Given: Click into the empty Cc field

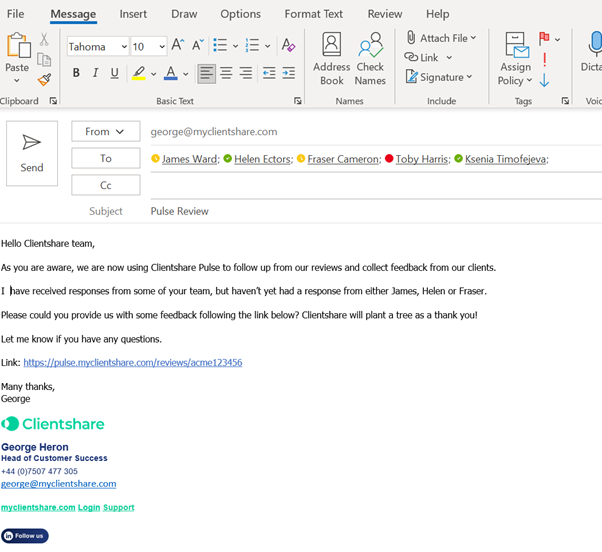Looking at the screenshot, I should pos(376,186).
